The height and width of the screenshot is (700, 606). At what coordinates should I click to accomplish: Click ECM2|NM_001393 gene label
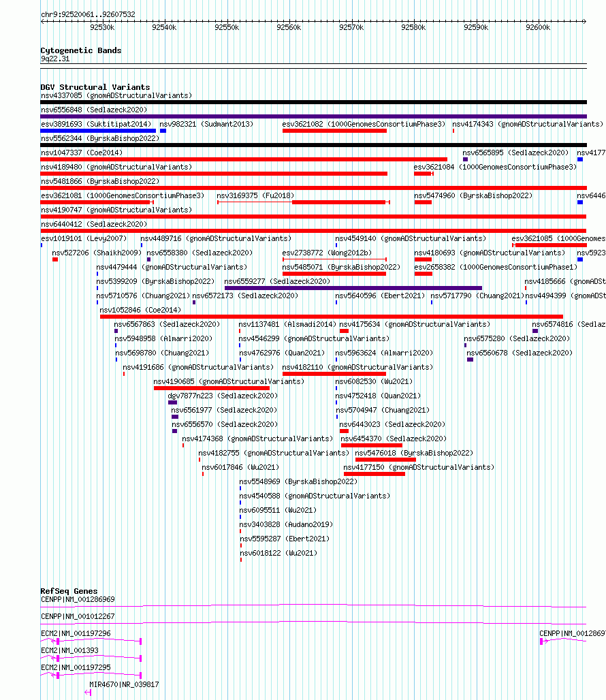click(x=69, y=650)
